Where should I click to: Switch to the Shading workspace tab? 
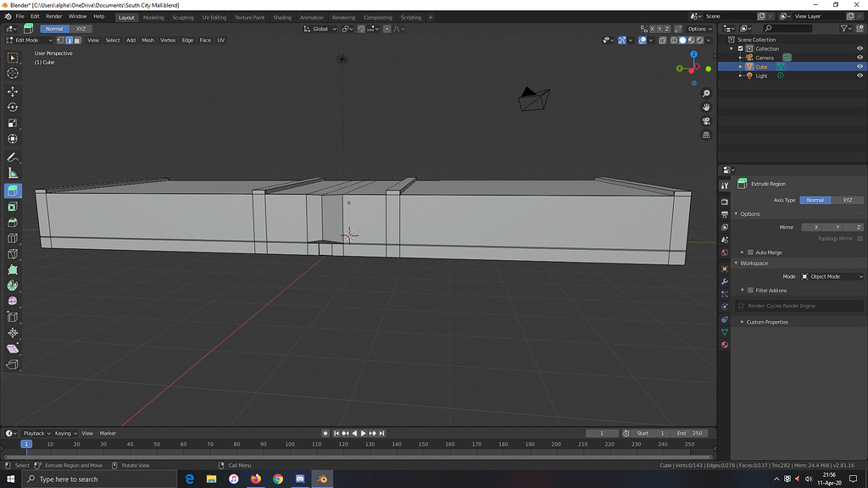tap(282, 16)
